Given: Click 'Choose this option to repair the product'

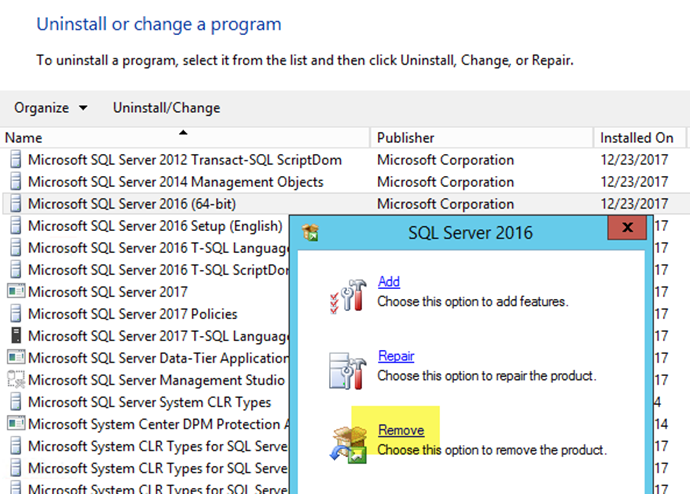Looking at the screenshot, I should pos(487,376).
